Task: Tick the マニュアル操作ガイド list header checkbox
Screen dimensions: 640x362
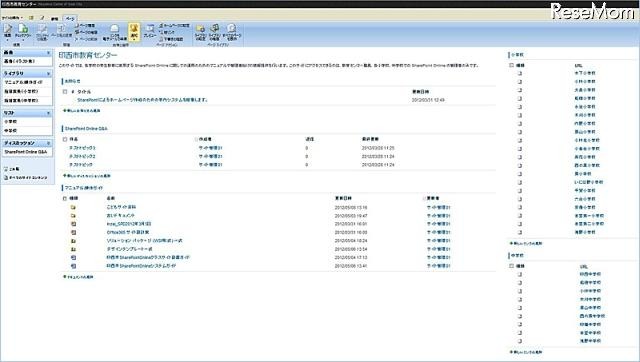Action: pyautogui.click(x=65, y=198)
